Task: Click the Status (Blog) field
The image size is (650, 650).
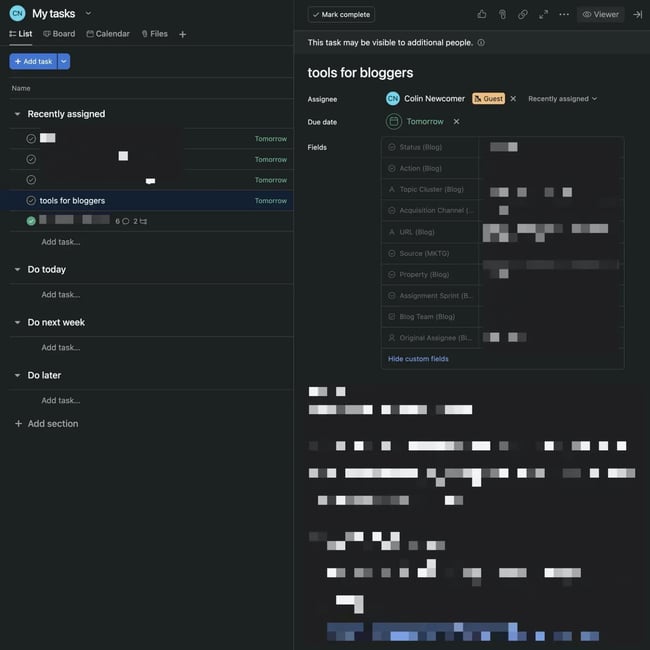Action: pos(502,147)
